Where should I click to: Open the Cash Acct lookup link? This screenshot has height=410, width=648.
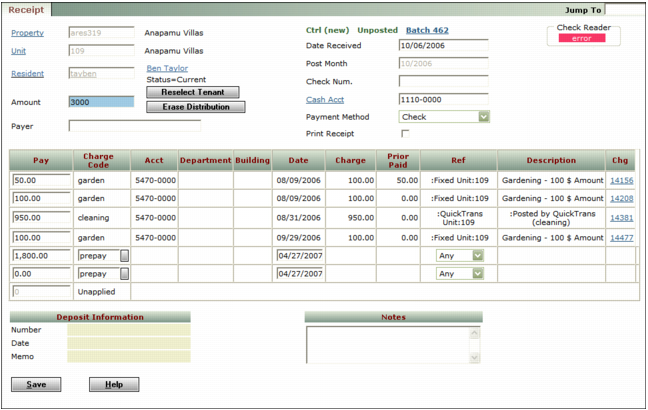click(x=324, y=100)
